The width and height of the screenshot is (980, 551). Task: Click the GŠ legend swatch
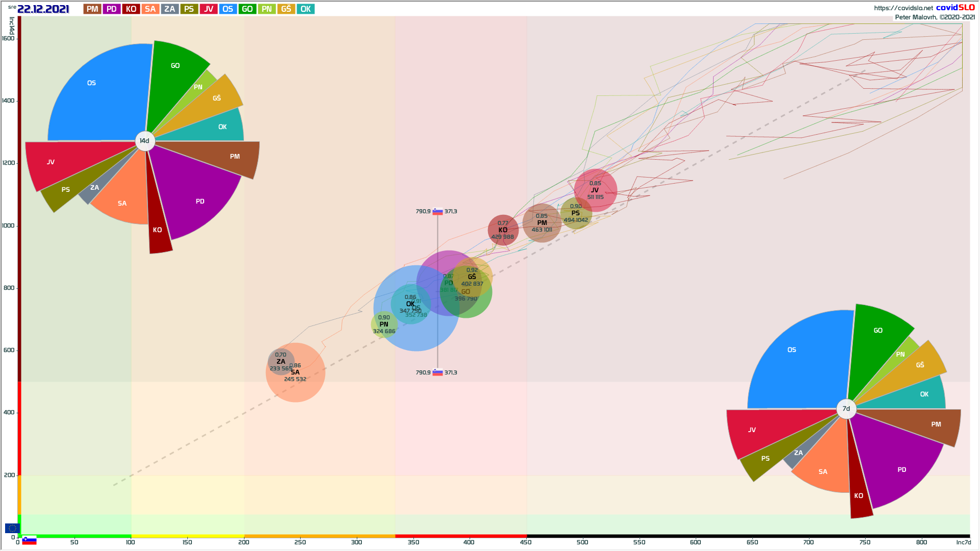[286, 9]
